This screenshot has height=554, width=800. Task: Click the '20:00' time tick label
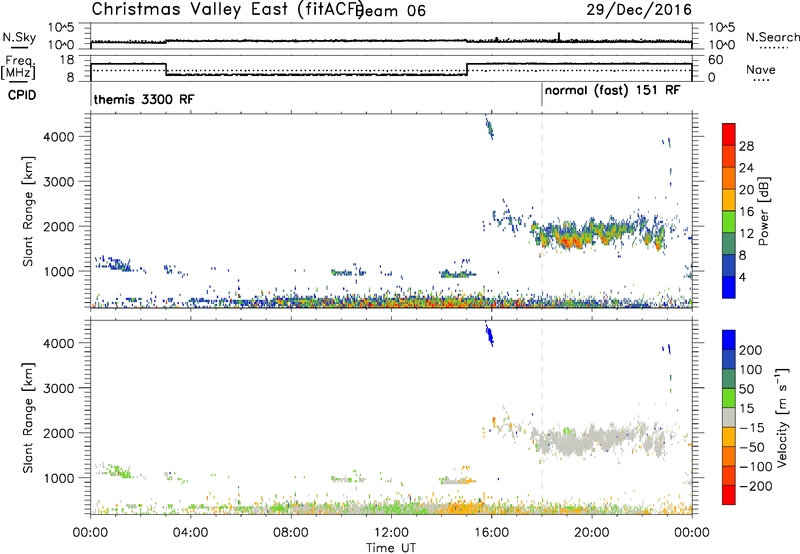(x=591, y=533)
